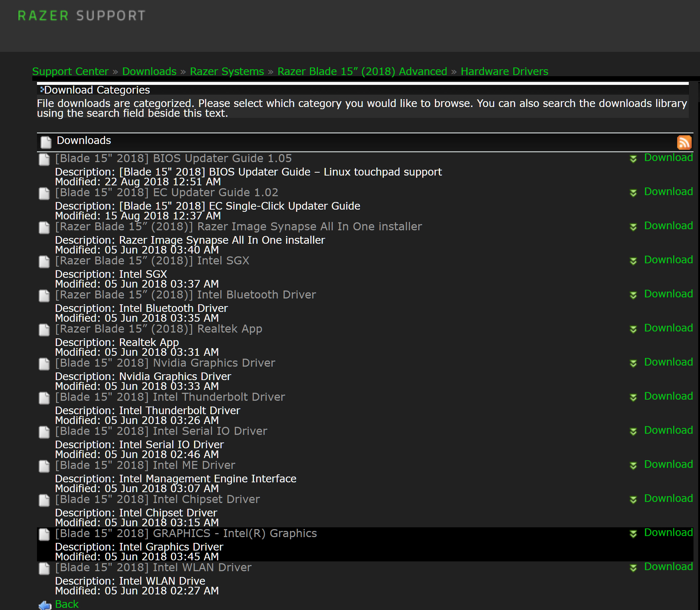Open the Downloads breadcrumb link
The height and width of the screenshot is (610, 700).
coord(149,71)
